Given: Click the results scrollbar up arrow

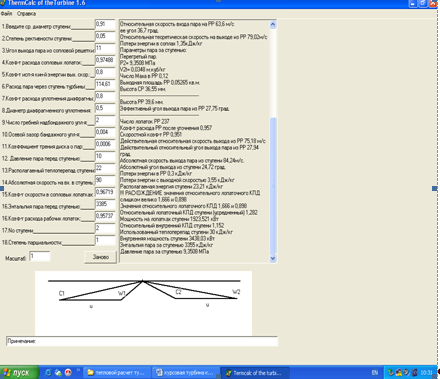Looking at the screenshot, I should point(273,24).
